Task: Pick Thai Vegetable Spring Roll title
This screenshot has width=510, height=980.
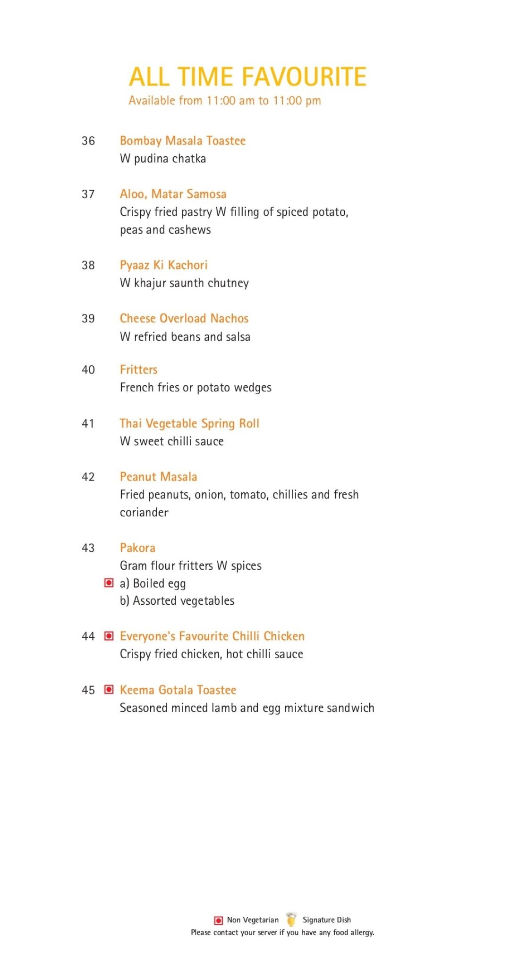Action: tap(189, 423)
